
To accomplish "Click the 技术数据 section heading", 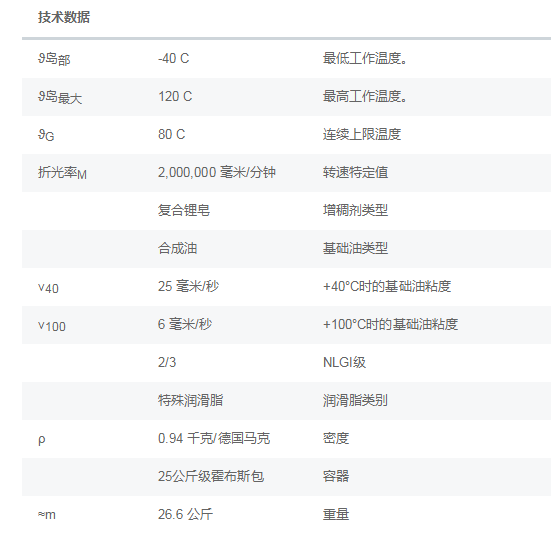I will pos(64,17).
